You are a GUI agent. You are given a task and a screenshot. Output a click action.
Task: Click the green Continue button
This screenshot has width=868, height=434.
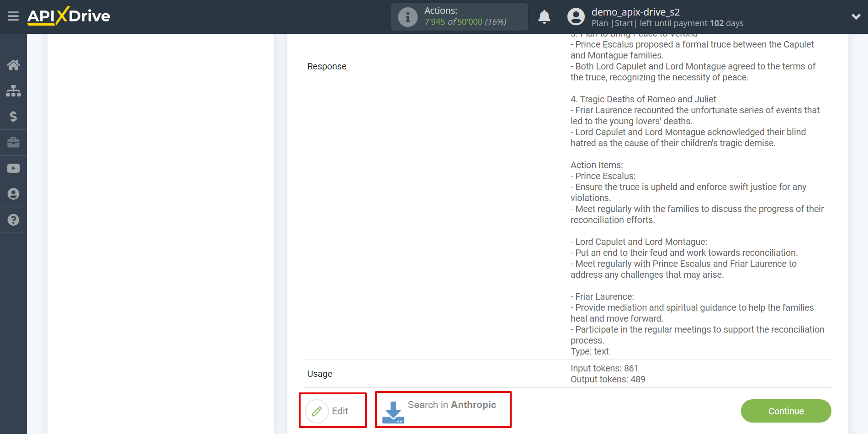pyautogui.click(x=786, y=411)
